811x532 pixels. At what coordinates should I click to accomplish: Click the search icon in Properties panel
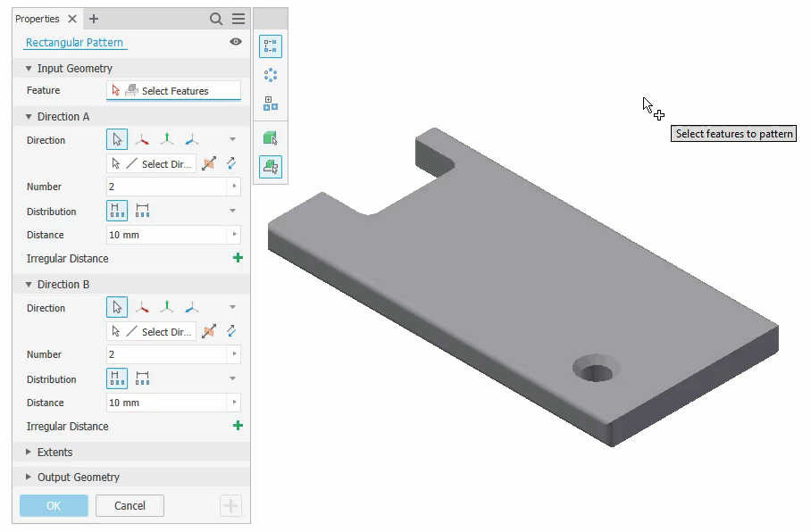tap(216, 19)
